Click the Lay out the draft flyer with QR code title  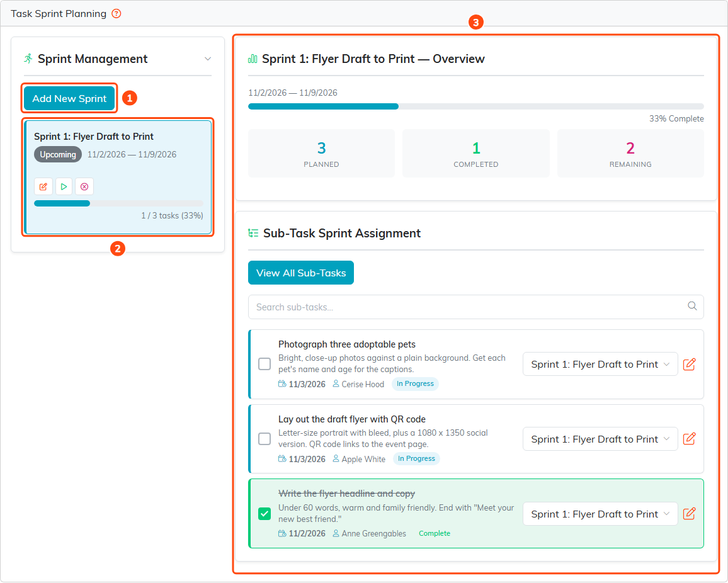[x=352, y=419]
